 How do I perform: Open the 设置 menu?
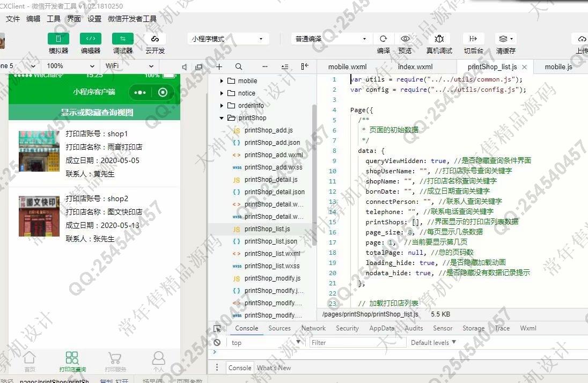pos(94,19)
